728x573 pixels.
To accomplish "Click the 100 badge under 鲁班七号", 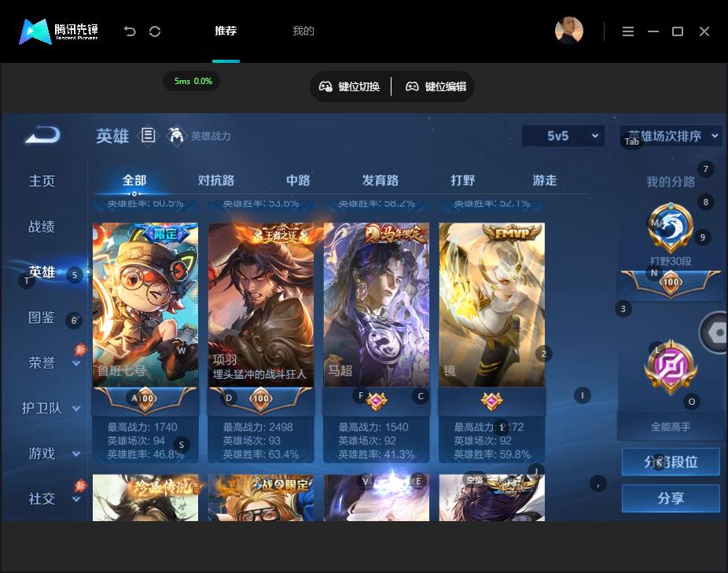I will pos(145,399).
